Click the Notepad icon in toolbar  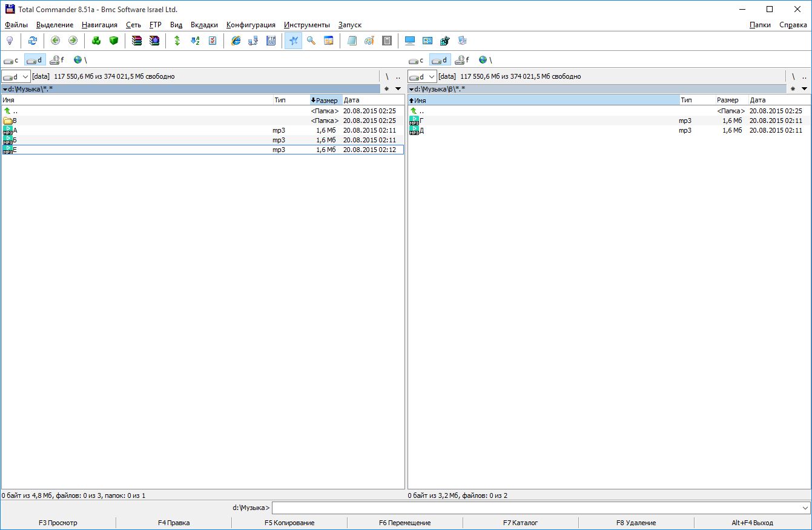click(x=352, y=41)
